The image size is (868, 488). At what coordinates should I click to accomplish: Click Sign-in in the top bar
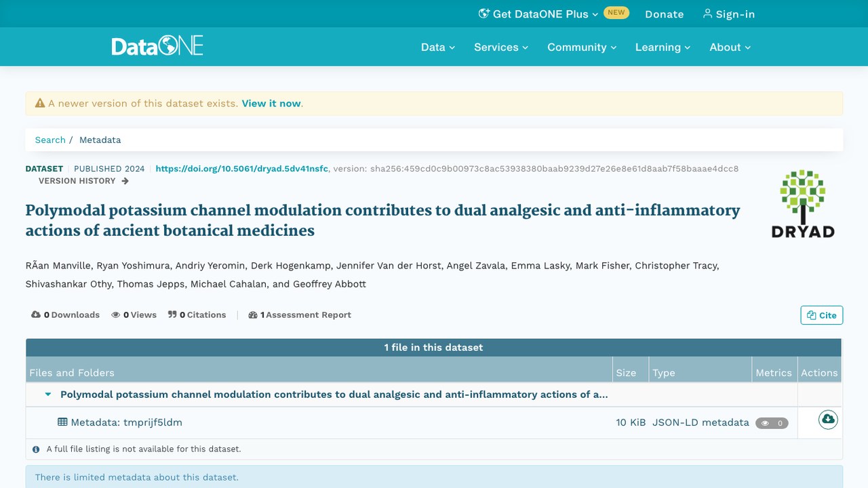coord(729,14)
